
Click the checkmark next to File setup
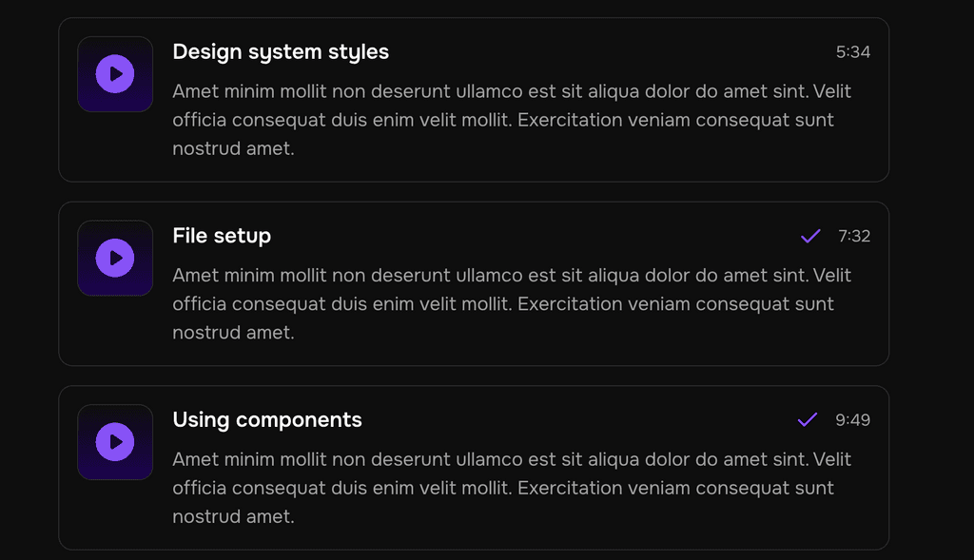[x=810, y=235]
